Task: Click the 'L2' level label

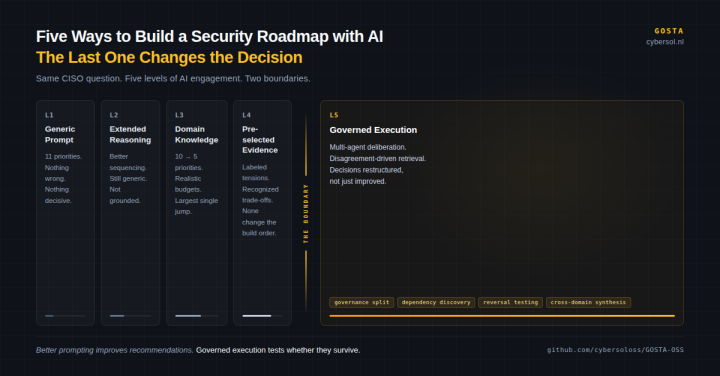Action: 114,115
